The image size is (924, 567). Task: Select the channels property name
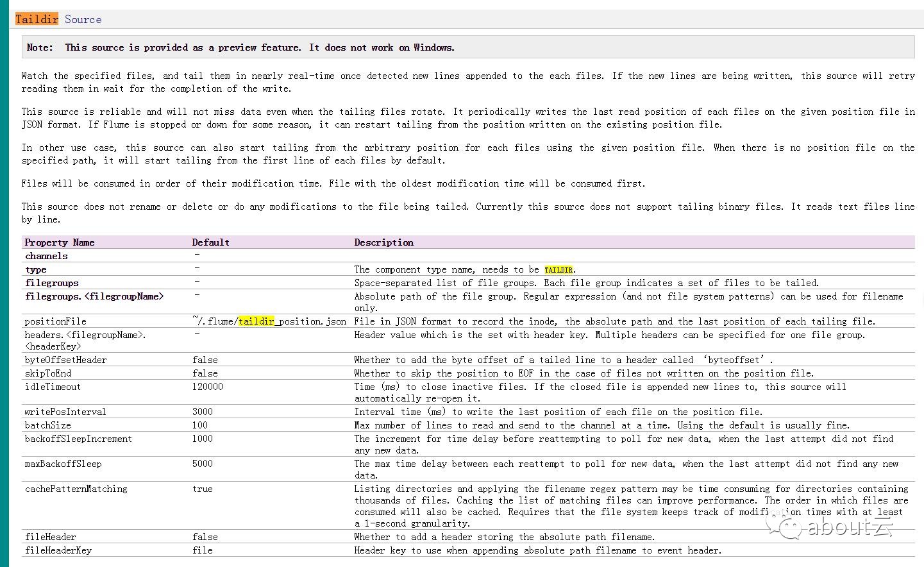(46, 256)
